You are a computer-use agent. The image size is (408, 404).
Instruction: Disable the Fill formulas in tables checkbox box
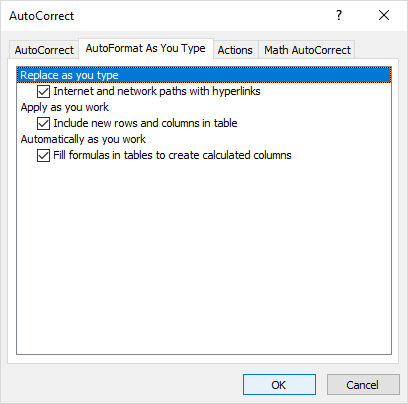(x=43, y=155)
